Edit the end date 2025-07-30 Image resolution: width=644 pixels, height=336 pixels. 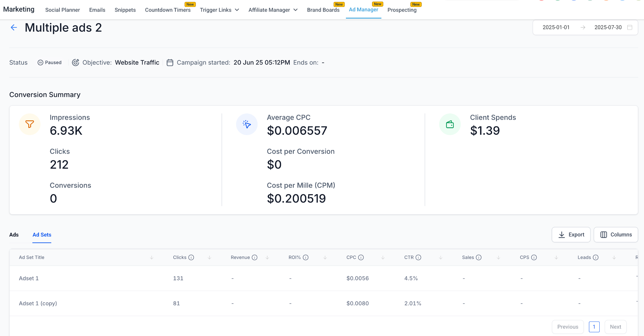tap(608, 27)
